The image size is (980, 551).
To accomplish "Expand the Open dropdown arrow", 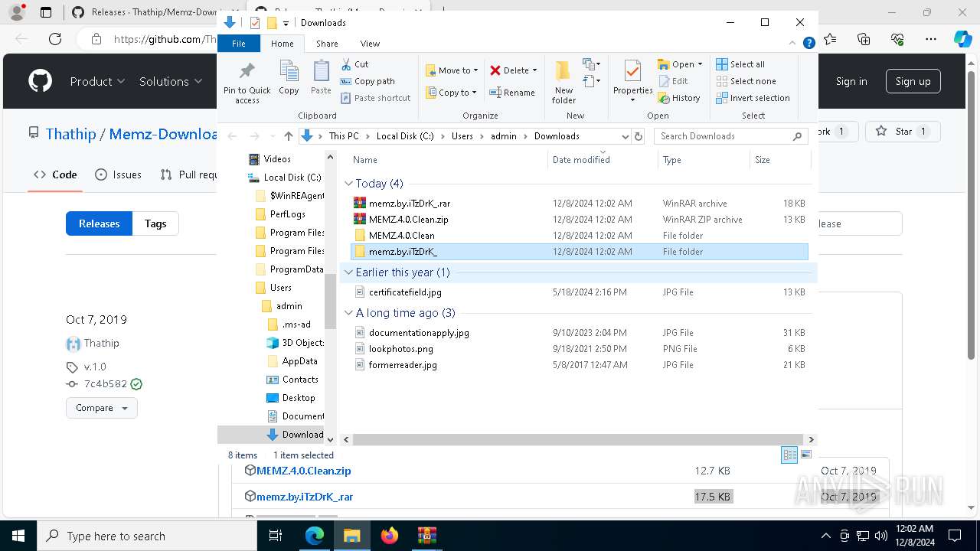I will coord(700,64).
